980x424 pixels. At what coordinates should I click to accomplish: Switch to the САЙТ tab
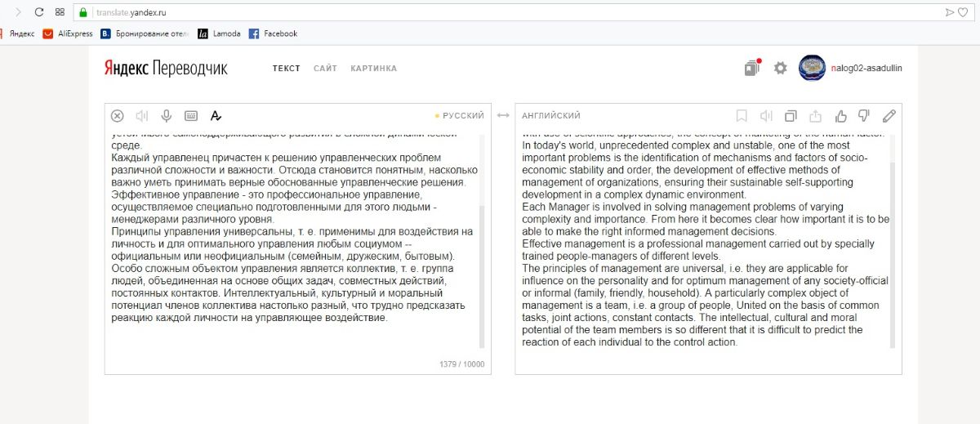tap(325, 69)
